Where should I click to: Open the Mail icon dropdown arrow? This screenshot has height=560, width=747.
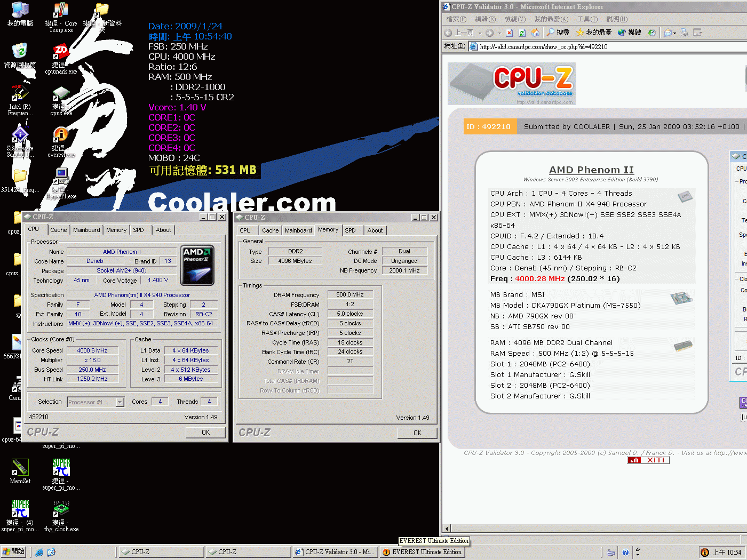[x=675, y=33]
